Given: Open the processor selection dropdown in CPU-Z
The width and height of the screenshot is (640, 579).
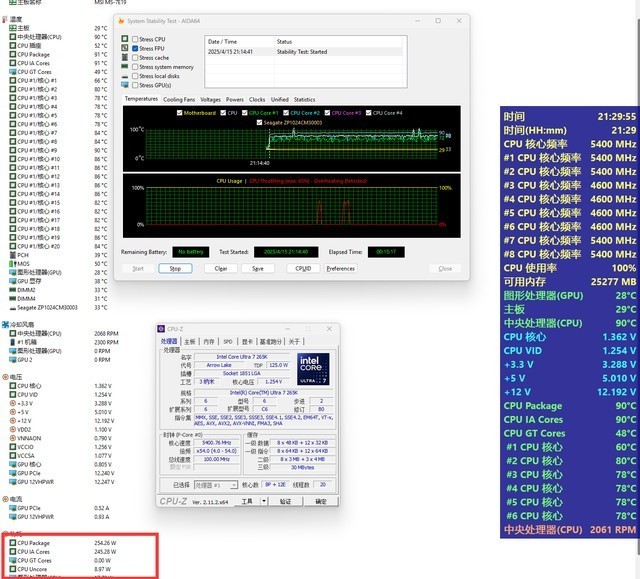Looking at the screenshot, I should pyautogui.click(x=216, y=485).
